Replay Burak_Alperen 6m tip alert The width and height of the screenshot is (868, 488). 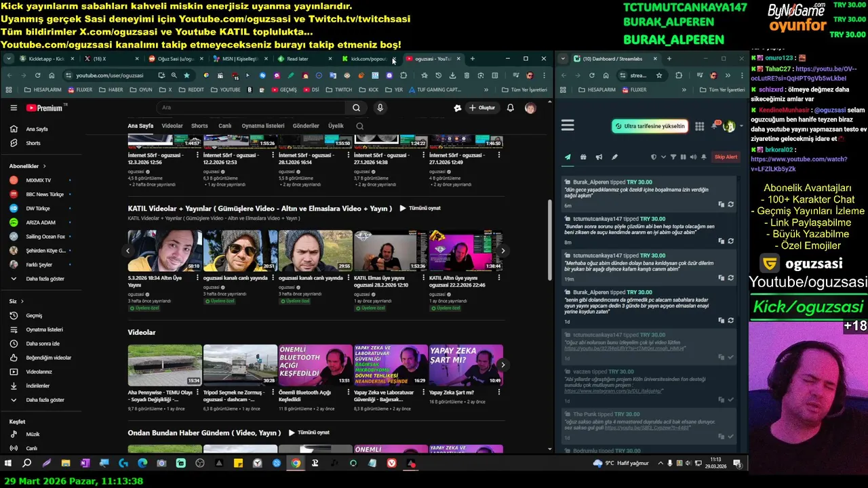[730, 204]
